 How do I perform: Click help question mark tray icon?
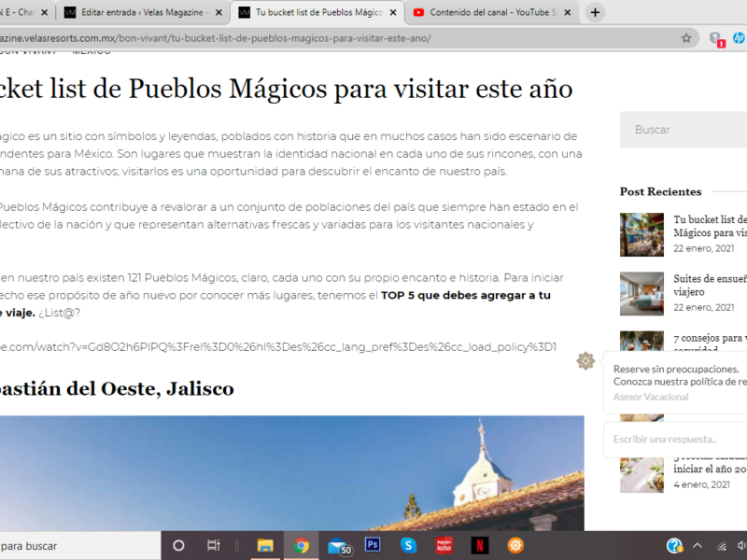click(x=674, y=546)
